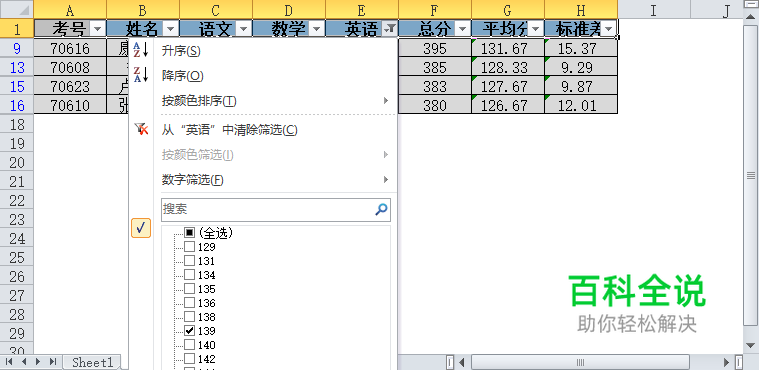Open the 平均分 column filter dropdown

[x=535, y=30]
